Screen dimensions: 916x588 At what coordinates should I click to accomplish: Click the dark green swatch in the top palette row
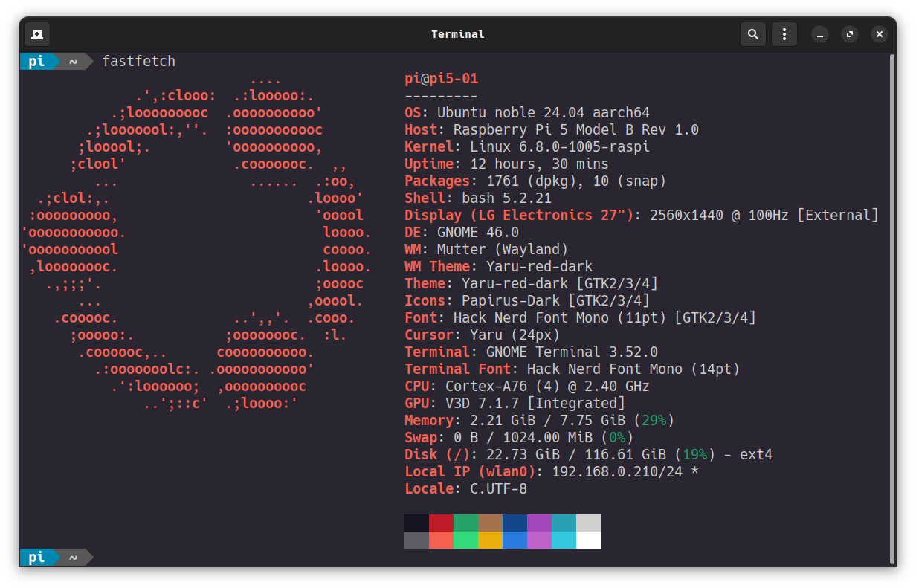(465, 523)
